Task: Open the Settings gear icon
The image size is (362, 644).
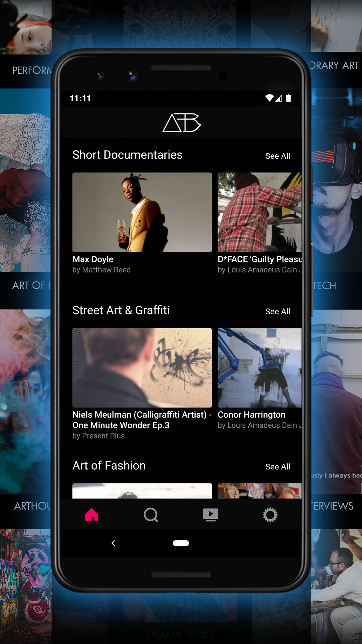Action: click(x=270, y=515)
